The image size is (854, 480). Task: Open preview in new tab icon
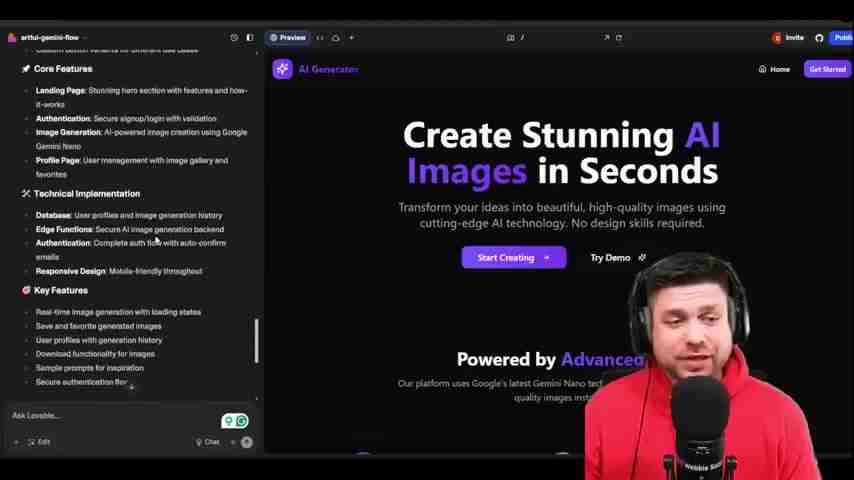[606, 38]
